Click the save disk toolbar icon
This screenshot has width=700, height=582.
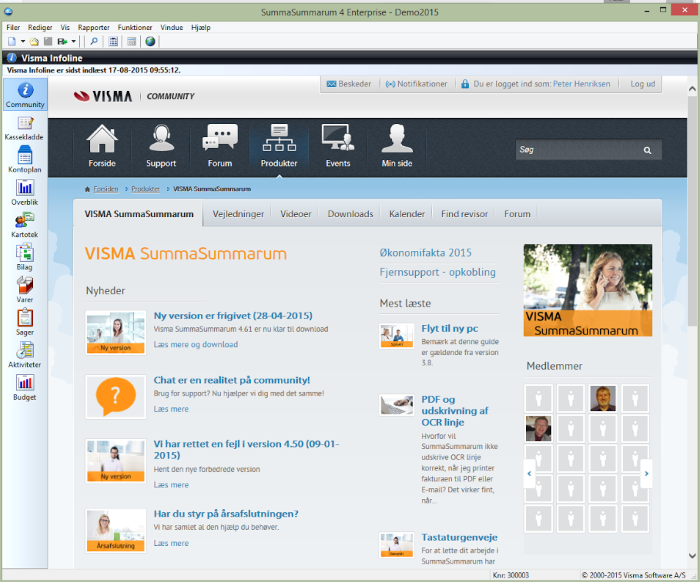tap(48, 42)
